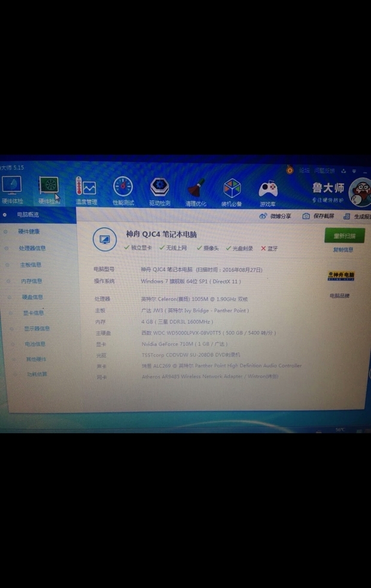Click the 广达 JW3 motherboard value
The height and width of the screenshot is (588, 371).
[x=195, y=310]
